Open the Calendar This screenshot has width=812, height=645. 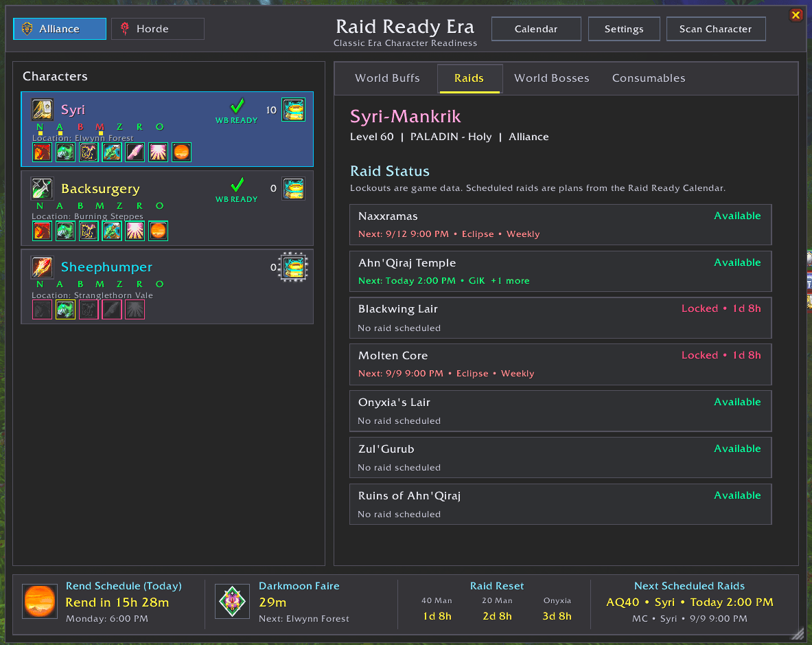[x=536, y=29]
